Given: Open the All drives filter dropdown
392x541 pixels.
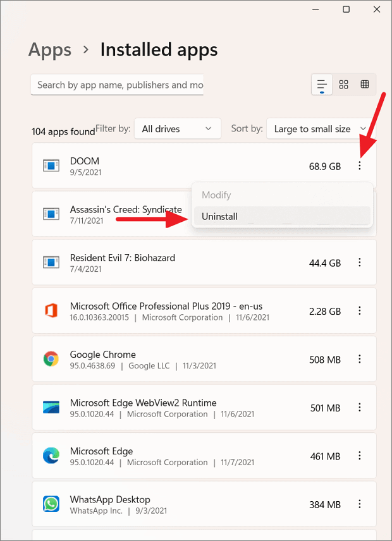Looking at the screenshot, I should (178, 129).
